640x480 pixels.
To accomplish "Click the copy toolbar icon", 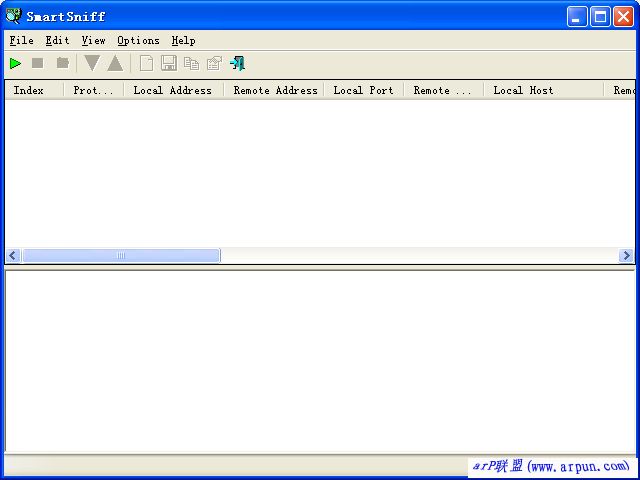I will tap(191, 63).
